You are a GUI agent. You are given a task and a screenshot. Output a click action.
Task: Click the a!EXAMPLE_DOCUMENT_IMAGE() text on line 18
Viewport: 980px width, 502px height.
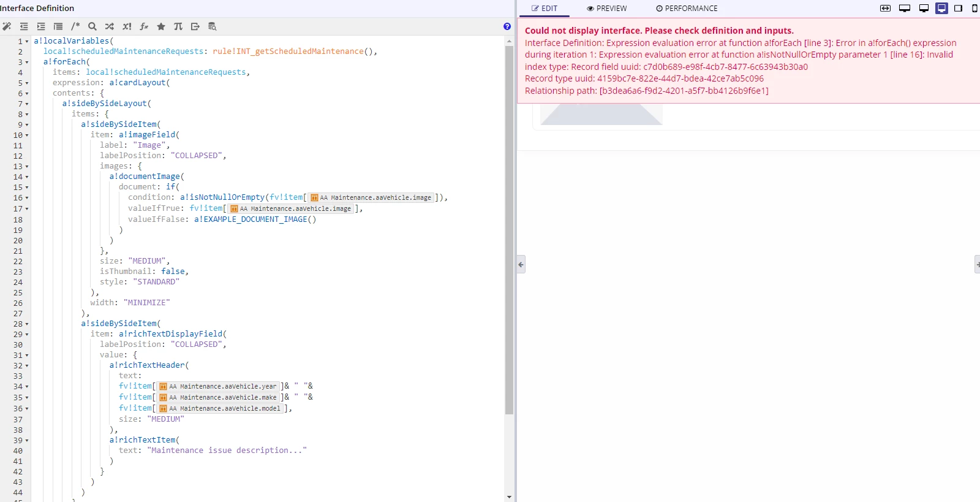tap(255, 219)
